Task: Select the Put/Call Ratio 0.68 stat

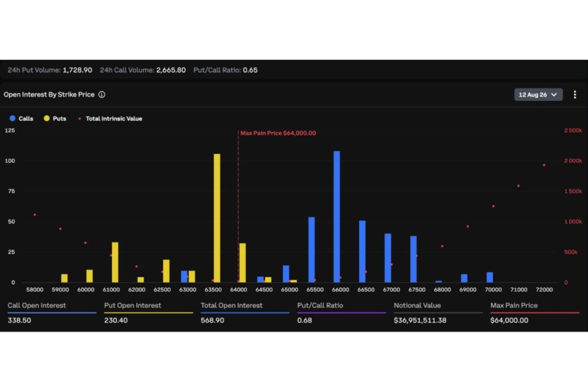Action: [342, 312]
